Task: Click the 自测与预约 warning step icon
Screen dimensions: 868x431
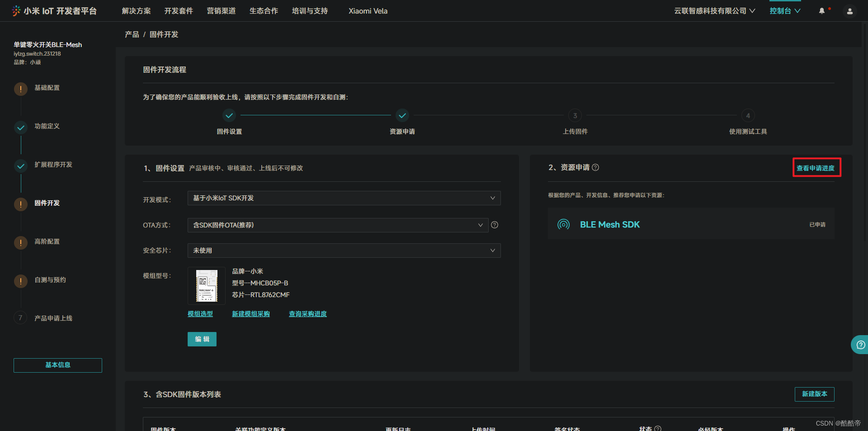Action: (x=21, y=281)
